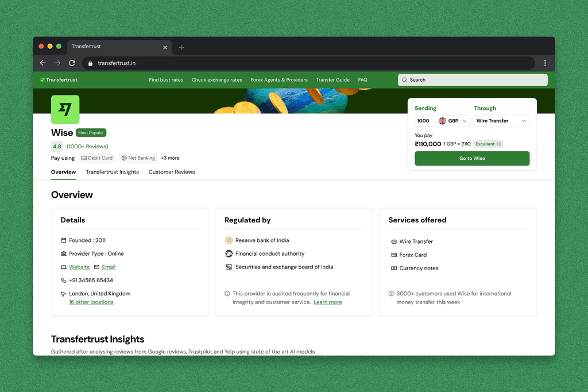Open a new browser tab with plus
Screen dimensions: 588x392
[181, 47]
